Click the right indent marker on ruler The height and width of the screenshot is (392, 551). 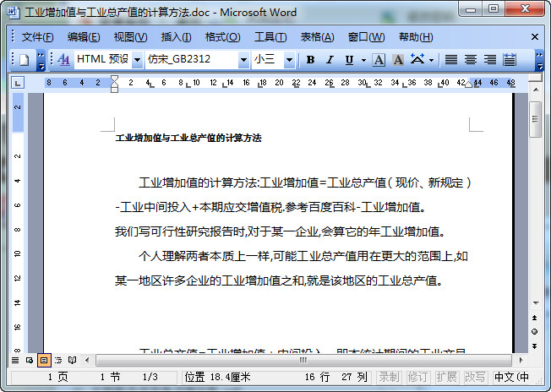coord(468,84)
